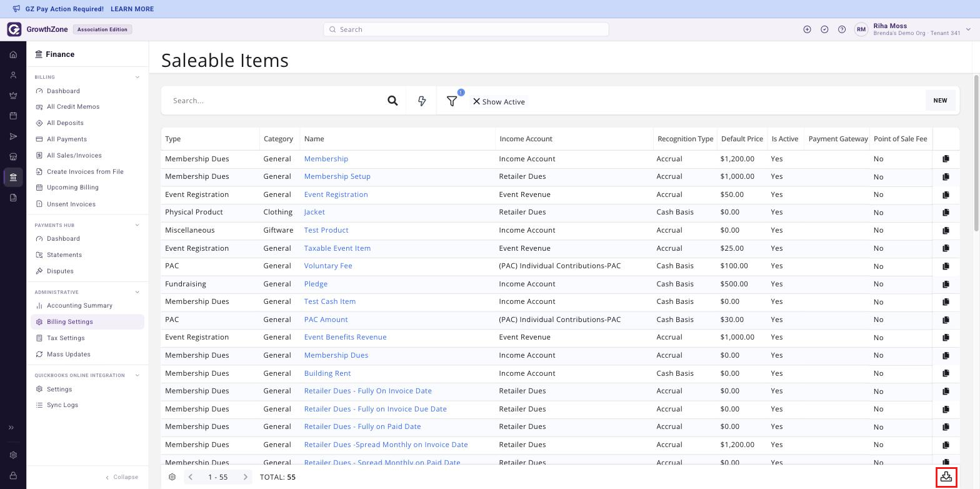Click the NEW button
This screenshot has height=489, width=980.
[x=940, y=101]
